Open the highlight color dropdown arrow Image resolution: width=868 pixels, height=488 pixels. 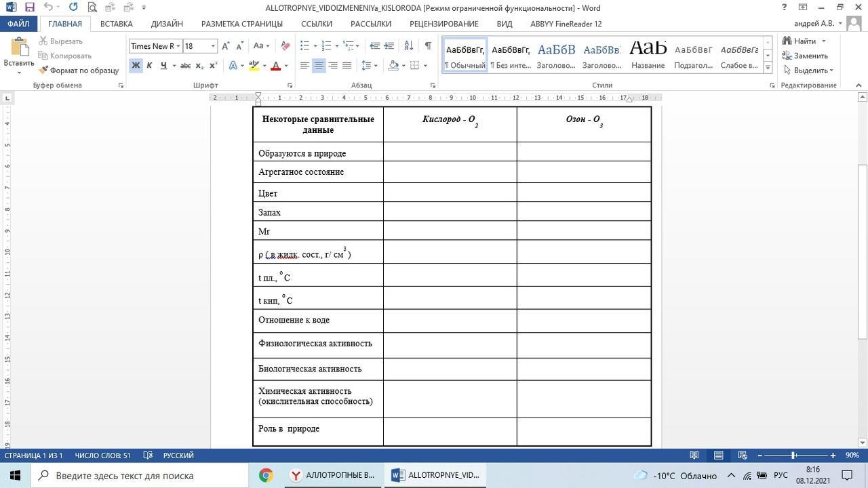click(264, 66)
